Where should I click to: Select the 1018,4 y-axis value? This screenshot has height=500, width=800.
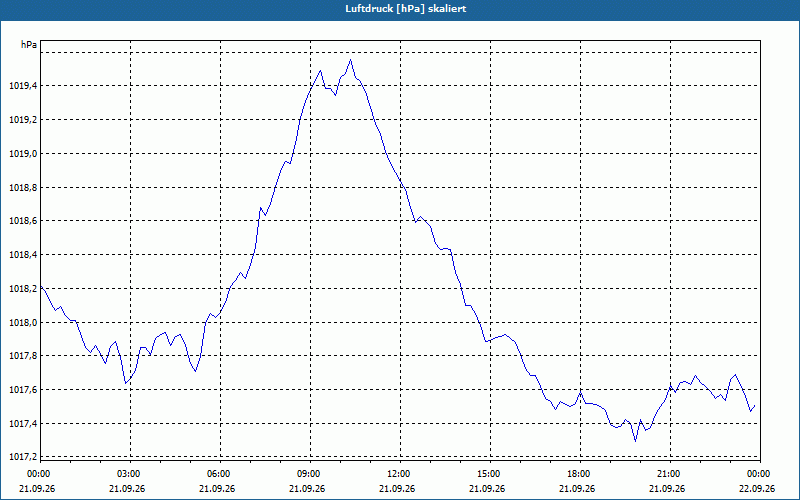coord(23,255)
